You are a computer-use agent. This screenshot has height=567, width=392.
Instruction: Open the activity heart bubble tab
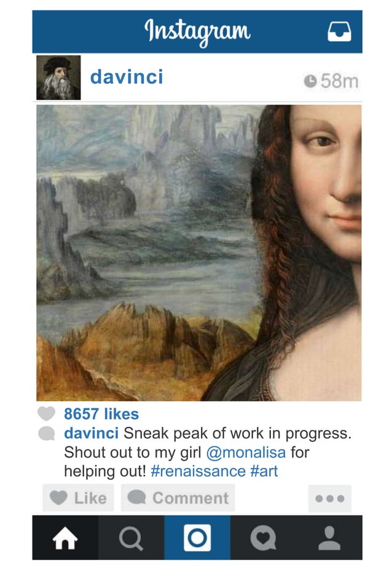click(264, 537)
